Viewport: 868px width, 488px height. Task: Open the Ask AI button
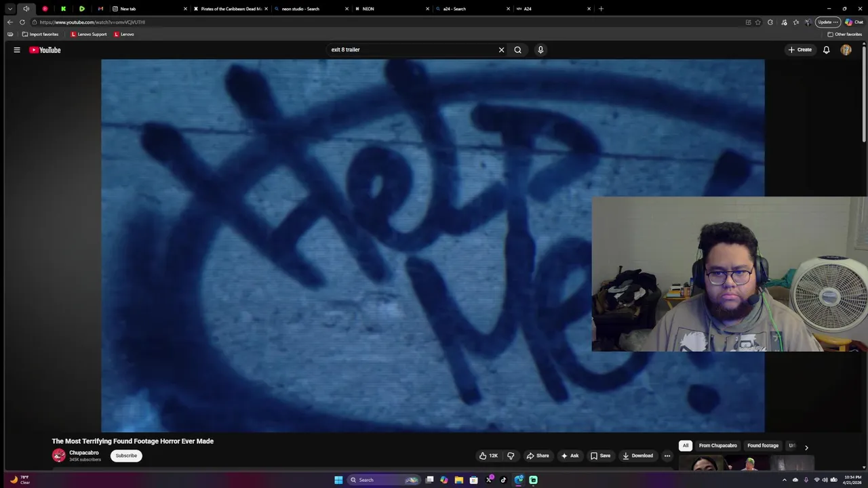pos(570,455)
